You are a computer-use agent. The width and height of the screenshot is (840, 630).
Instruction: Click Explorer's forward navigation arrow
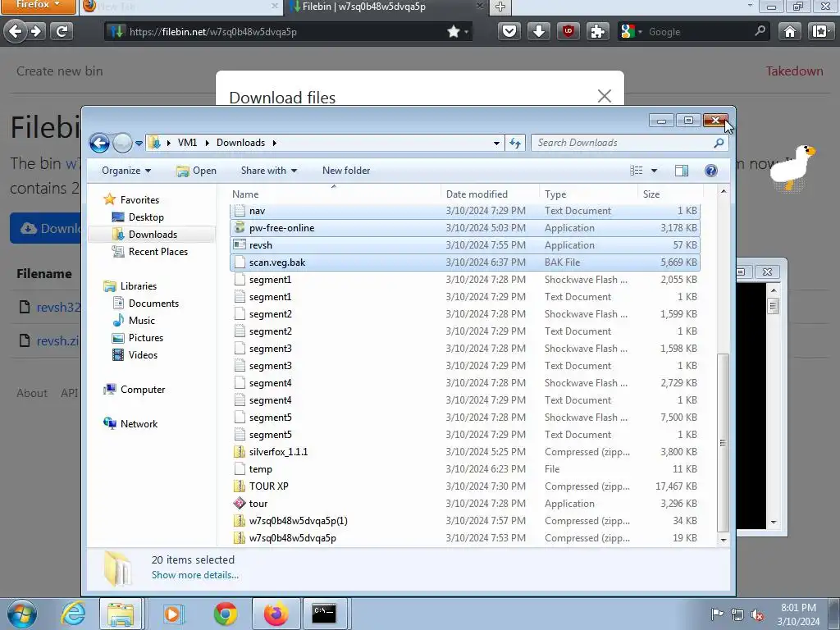(x=123, y=143)
